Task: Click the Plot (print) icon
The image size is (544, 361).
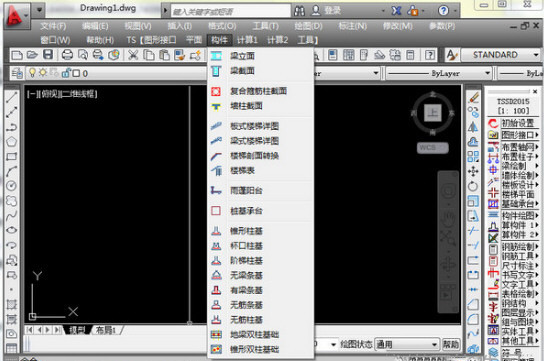Action: tap(67, 55)
